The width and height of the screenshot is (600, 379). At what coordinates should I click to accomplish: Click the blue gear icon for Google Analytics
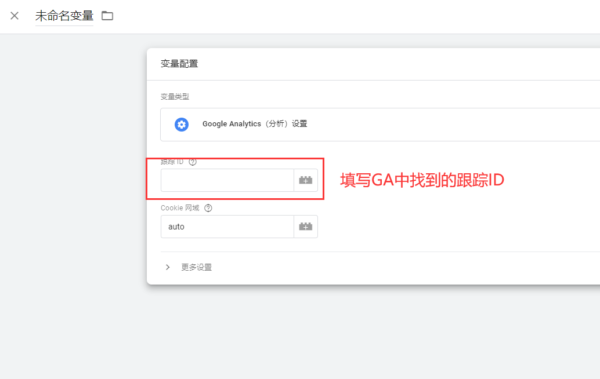coord(181,124)
